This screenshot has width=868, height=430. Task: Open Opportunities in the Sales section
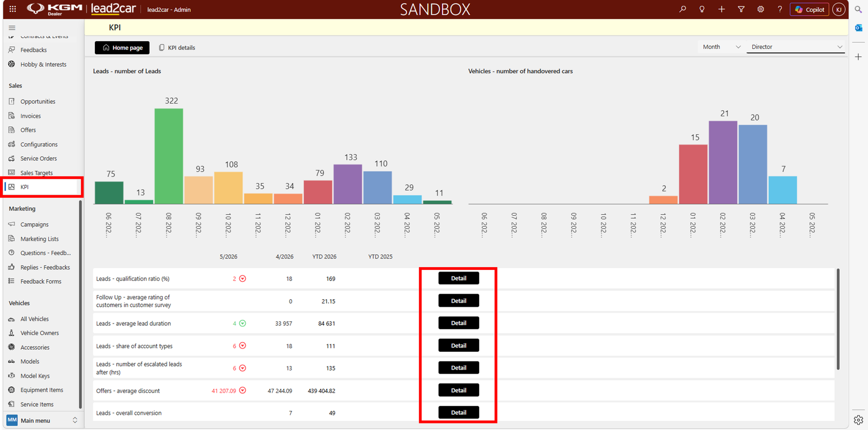[x=38, y=102]
